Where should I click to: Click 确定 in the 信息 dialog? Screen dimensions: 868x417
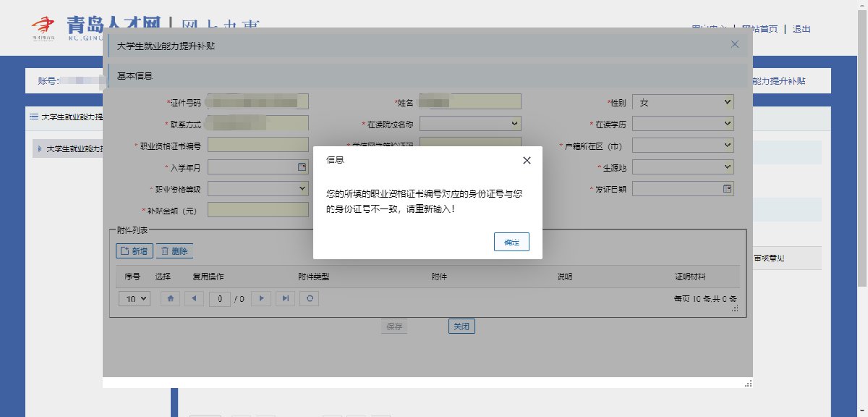(511, 242)
